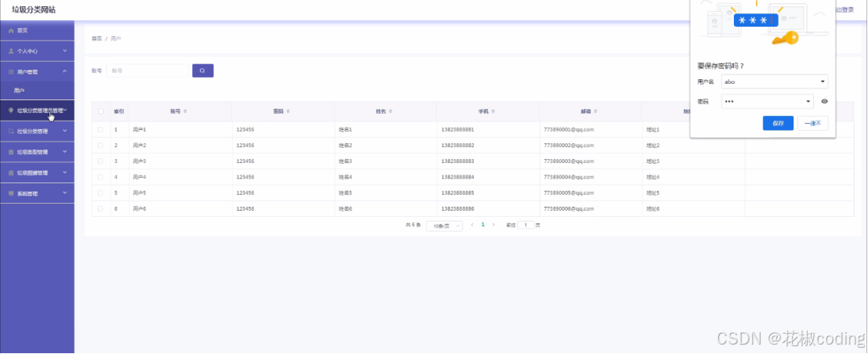The height and width of the screenshot is (354, 868).
Task: Click the 索引 column header
Action: (118, 111)
